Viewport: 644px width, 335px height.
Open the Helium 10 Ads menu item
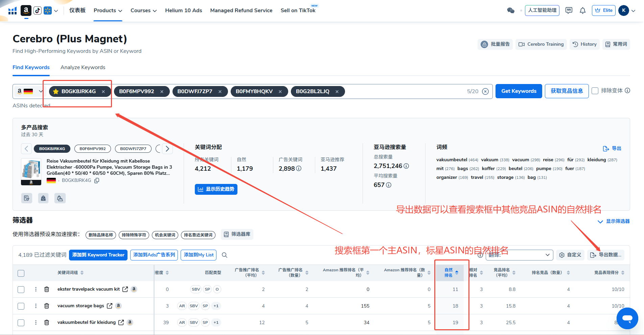point(183,11)
